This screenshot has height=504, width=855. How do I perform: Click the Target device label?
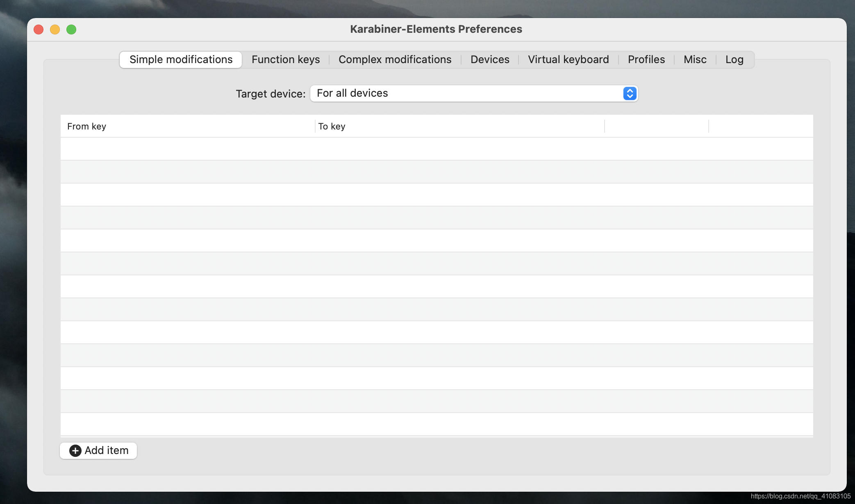click(x=271, y=94)
